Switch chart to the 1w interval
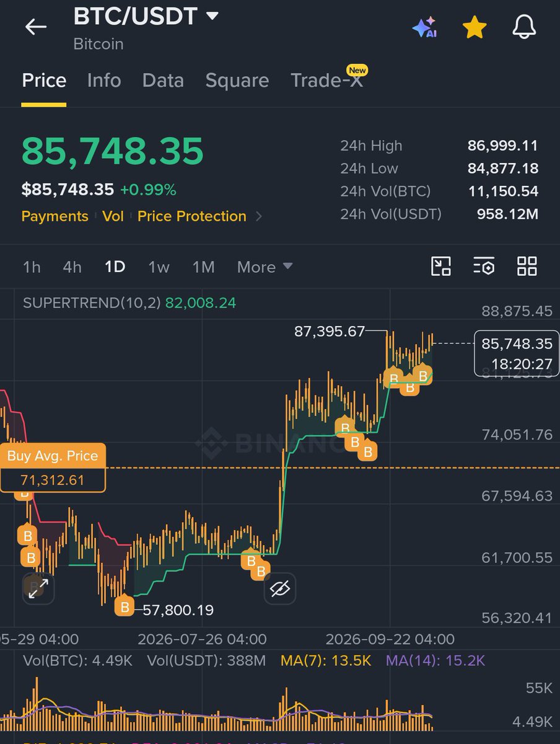This screenshot has height=744, width=560. point(159,267)
